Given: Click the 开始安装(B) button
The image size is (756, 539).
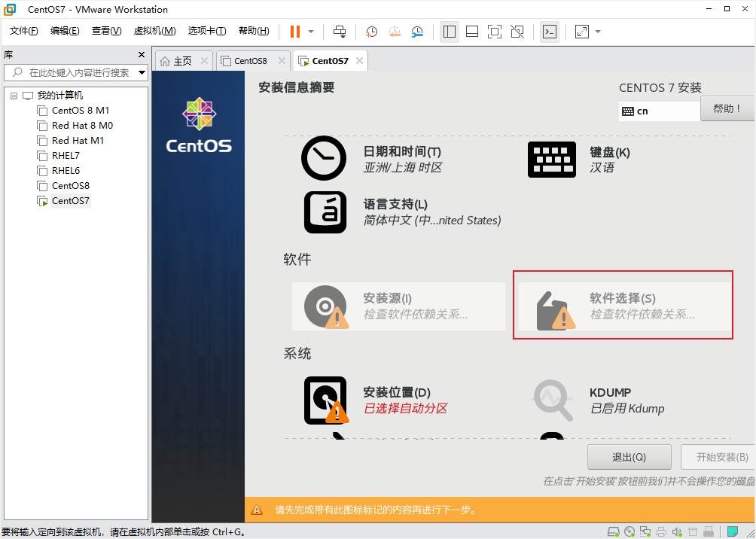Looking at the screenshot, I should click(718, 457).
